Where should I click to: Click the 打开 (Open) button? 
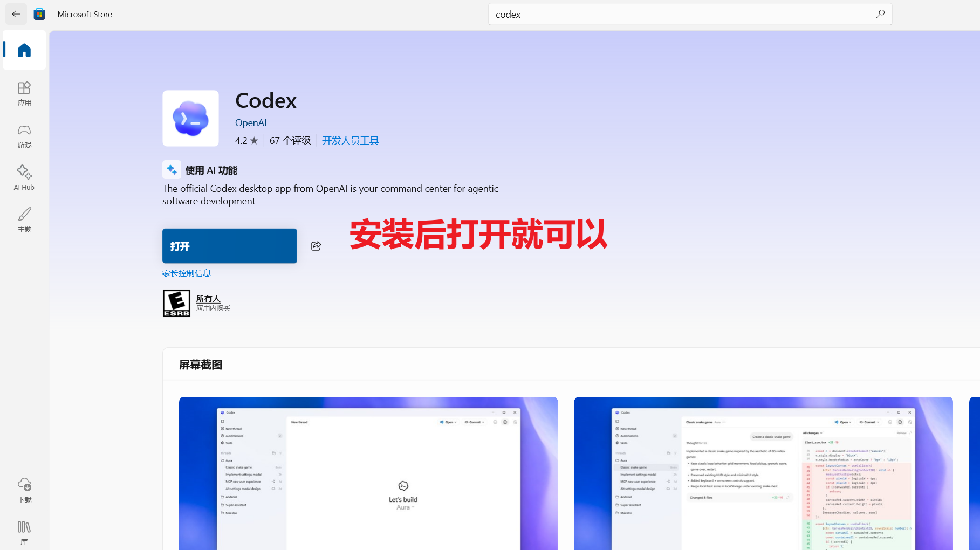click(230, 246)
